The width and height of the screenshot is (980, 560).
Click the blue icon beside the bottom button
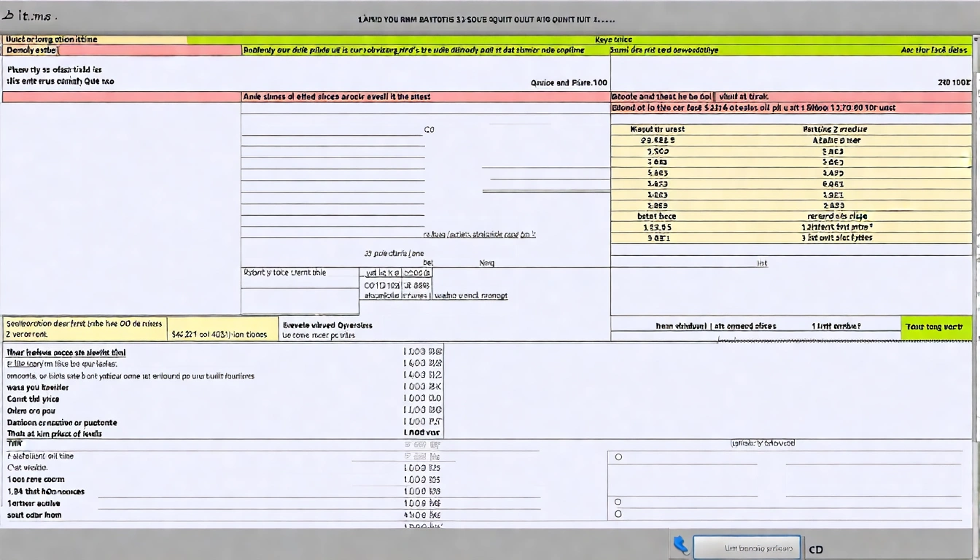pos(680,546)
